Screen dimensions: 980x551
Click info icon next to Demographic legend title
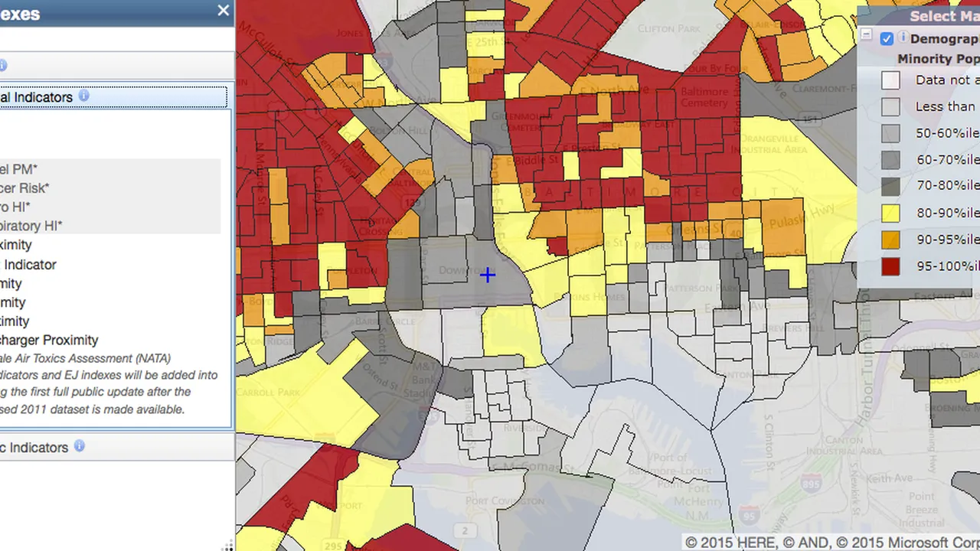coord(903,38)
